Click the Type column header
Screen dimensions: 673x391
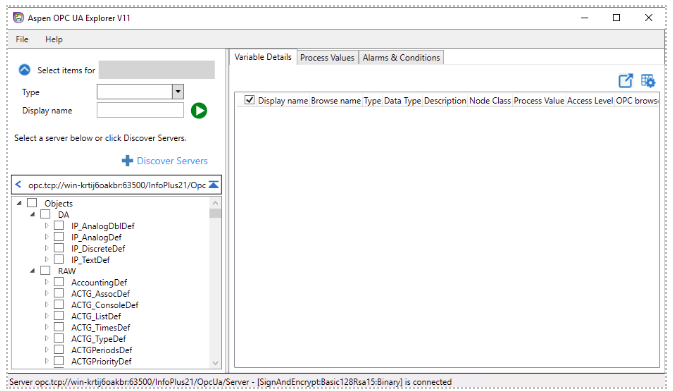372,100
